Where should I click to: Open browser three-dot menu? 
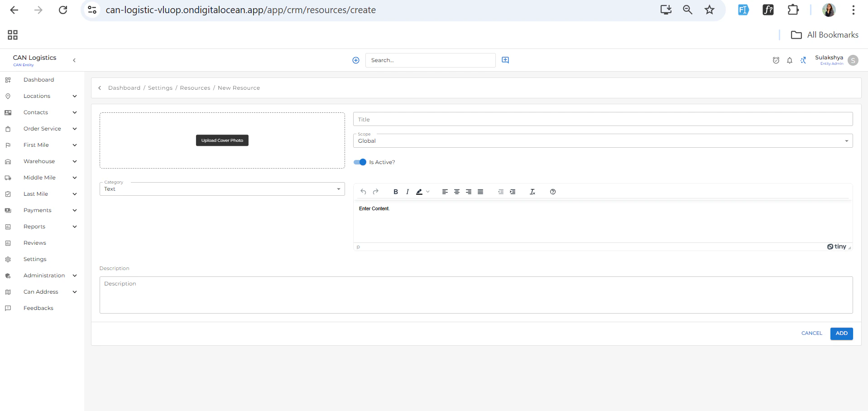coord(853,10)
